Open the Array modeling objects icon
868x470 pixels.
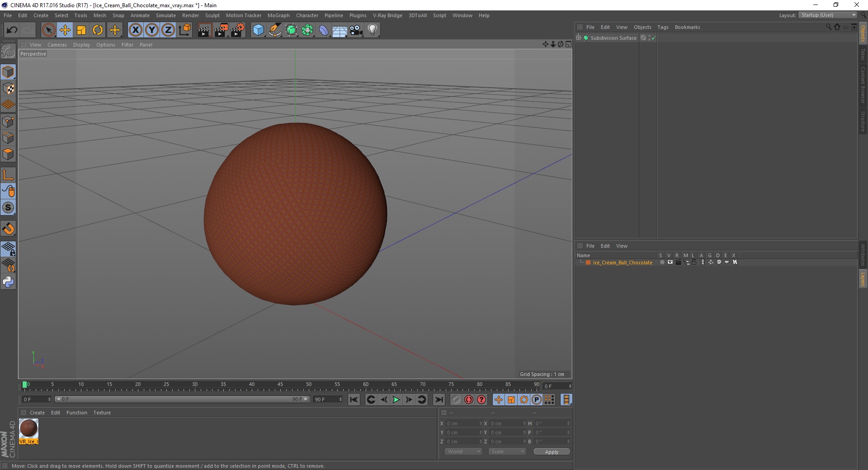(x=307, y=30)
